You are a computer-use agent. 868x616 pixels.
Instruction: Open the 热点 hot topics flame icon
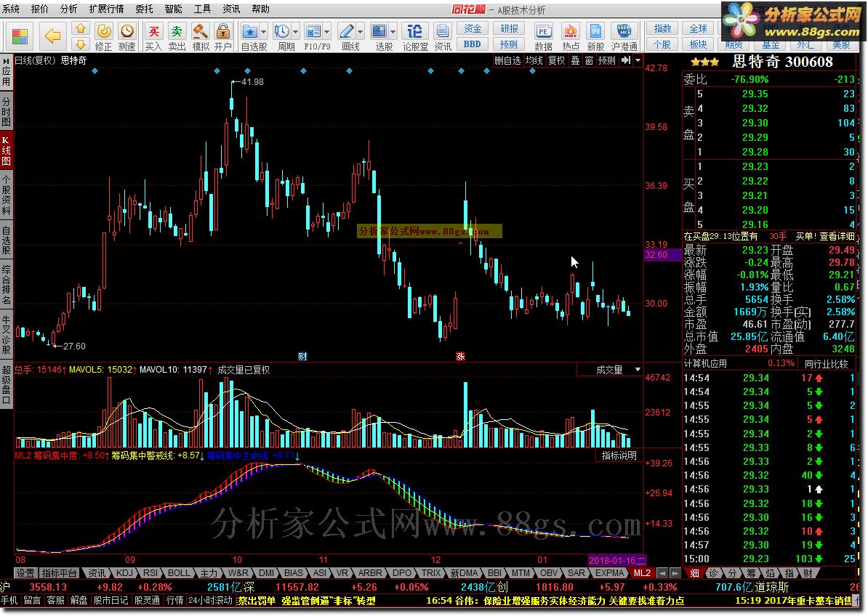[570, 37]
